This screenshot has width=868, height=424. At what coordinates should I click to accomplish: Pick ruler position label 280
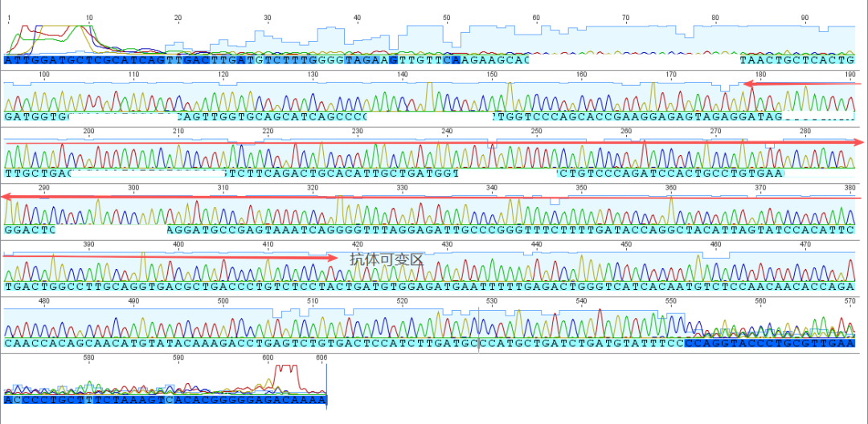pyautogui.click(x=805, y=131)
